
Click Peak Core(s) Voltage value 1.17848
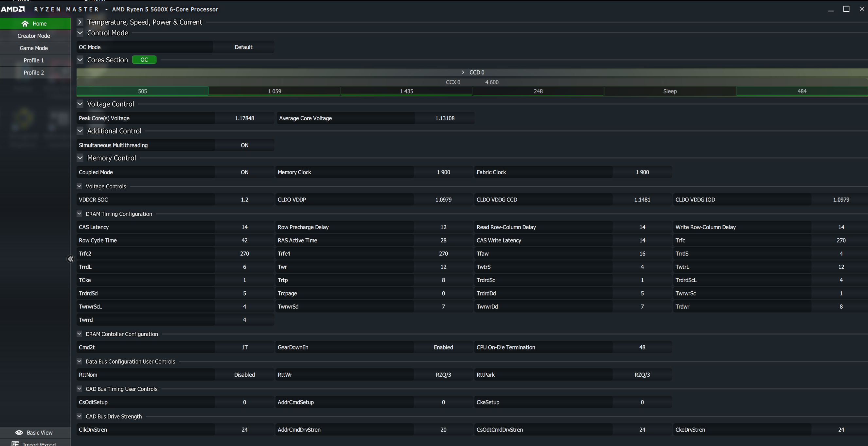point(245,118)
